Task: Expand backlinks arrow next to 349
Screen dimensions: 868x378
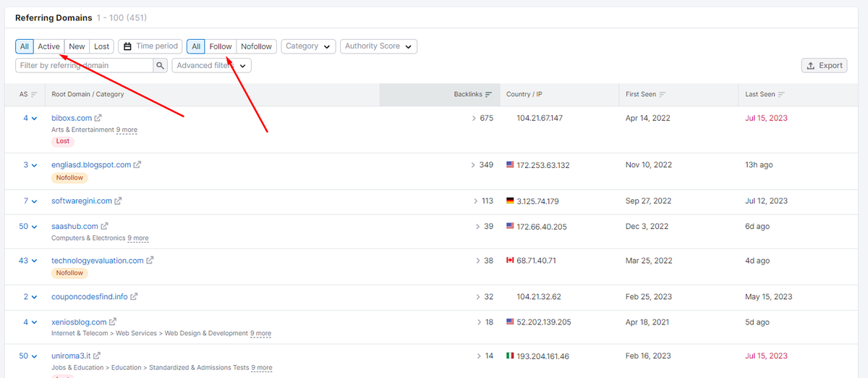Action: [x=474, y=165]
